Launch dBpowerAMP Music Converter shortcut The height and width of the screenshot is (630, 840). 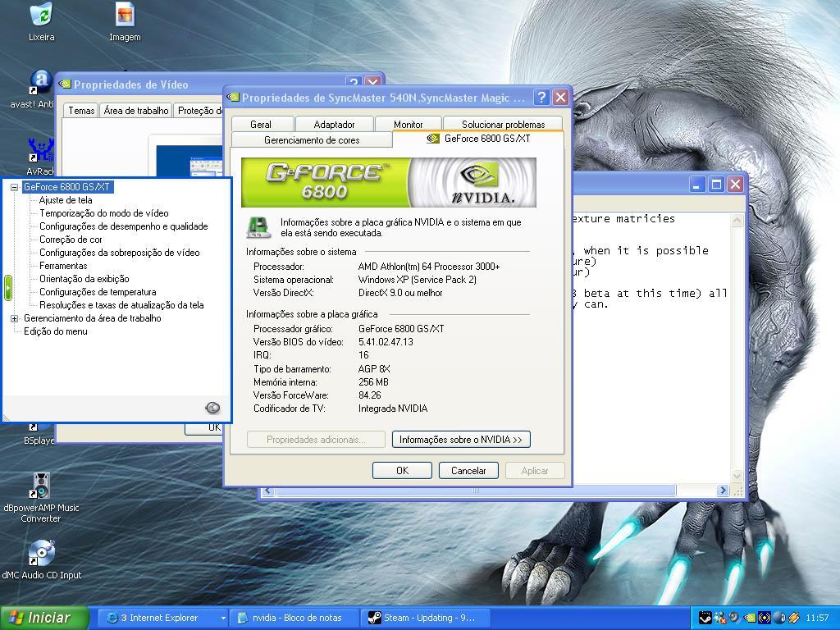[41, 486]
